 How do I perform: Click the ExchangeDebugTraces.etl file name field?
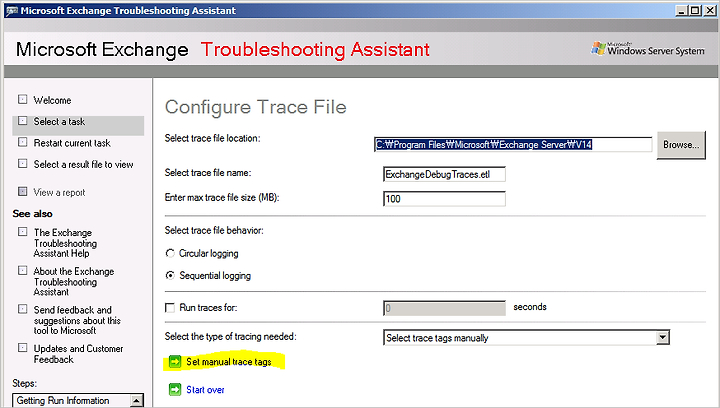[x=444, y=174]
